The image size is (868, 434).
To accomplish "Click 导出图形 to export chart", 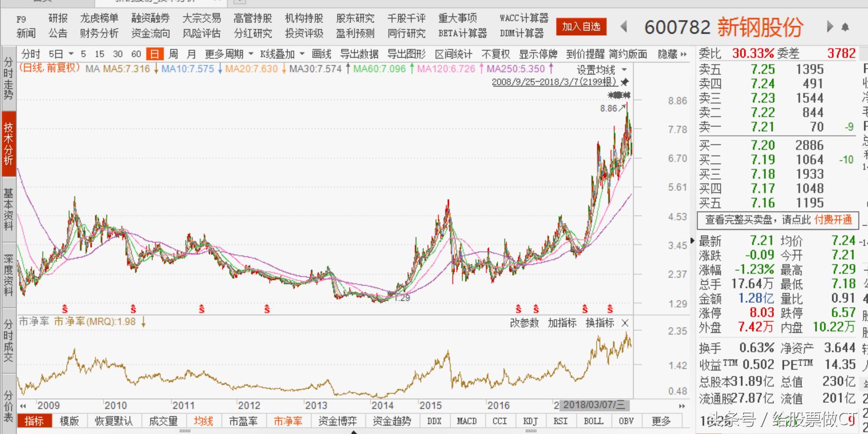I will tap(406, 54).
